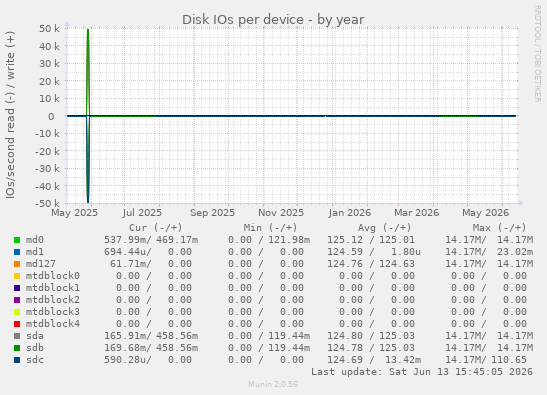Image resolution: width=547 pixels, height=395 pixels.
Task: Click the 'sdc' legend label
Action: [35, 360]
